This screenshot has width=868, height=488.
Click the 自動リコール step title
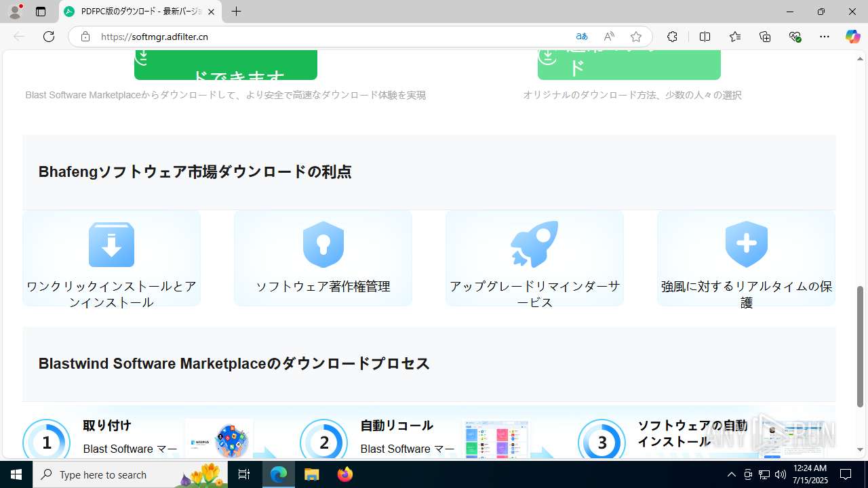397,426
